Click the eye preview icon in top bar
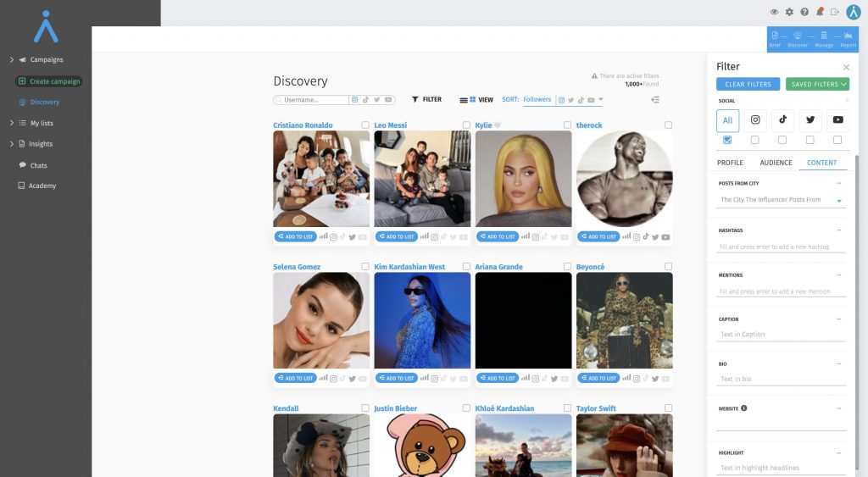The image size is (868, 477). point(774,12)
